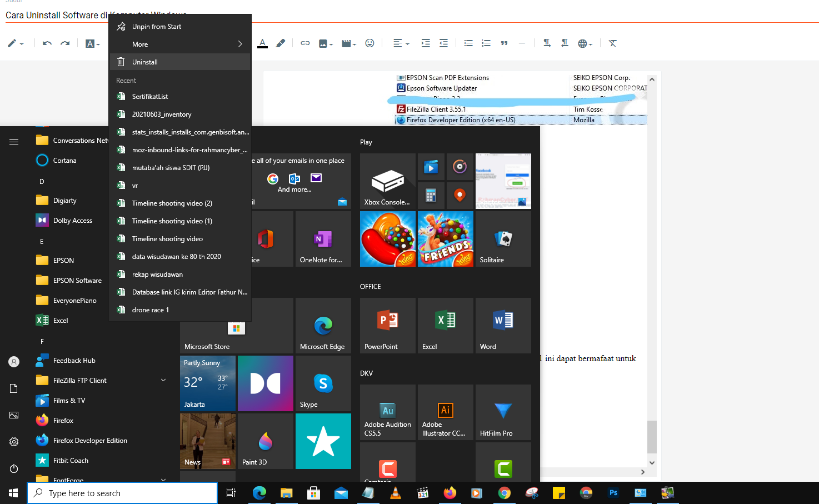Set right-to-left text direction
Screen dimensions: 819x504
coord(565,43)
